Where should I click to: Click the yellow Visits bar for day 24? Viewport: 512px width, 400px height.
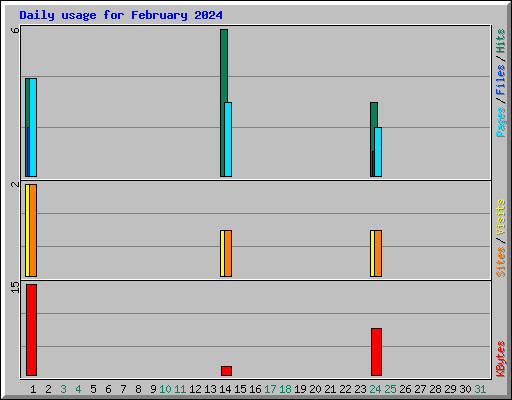(372, 253)
